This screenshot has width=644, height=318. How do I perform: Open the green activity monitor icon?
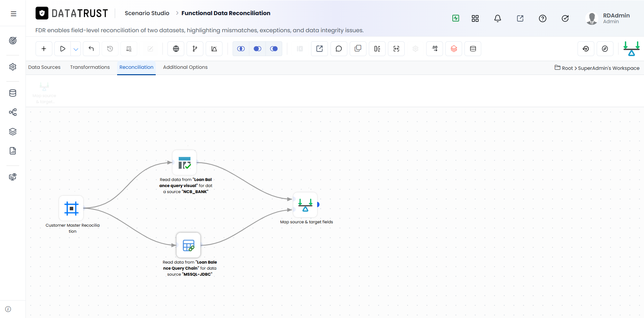(x=456, y=18)
